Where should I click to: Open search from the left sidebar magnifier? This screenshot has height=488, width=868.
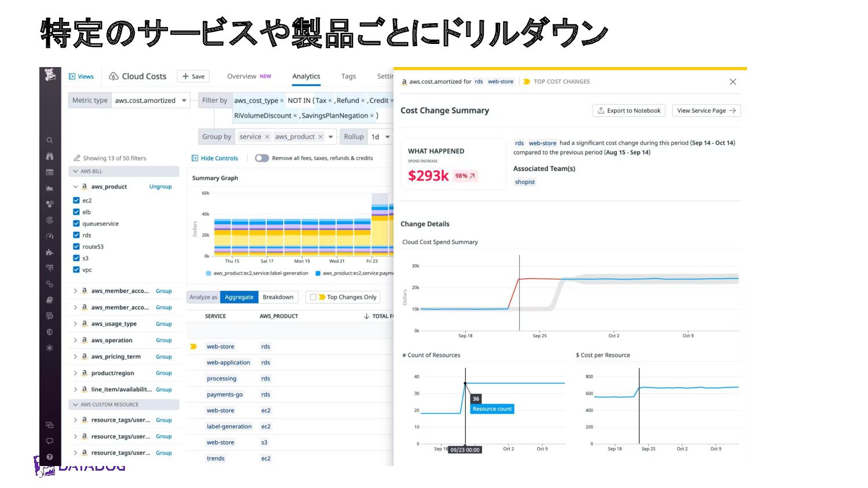(x=50, y=140)
